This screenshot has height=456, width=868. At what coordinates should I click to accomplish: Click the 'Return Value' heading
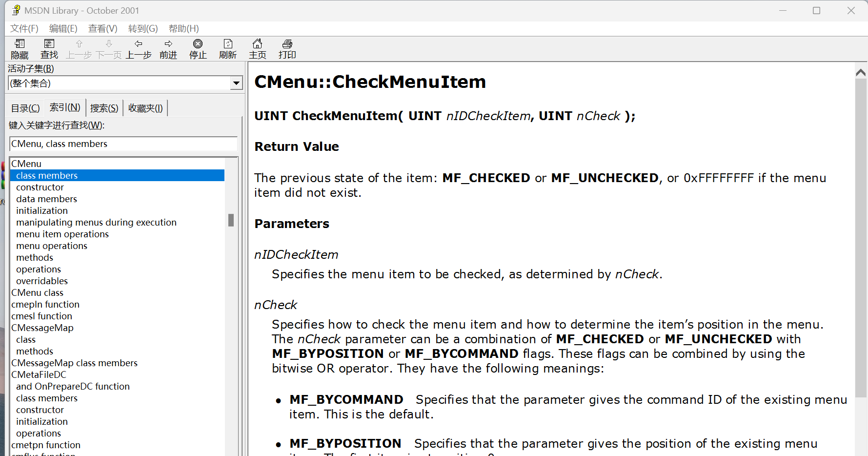297,146
